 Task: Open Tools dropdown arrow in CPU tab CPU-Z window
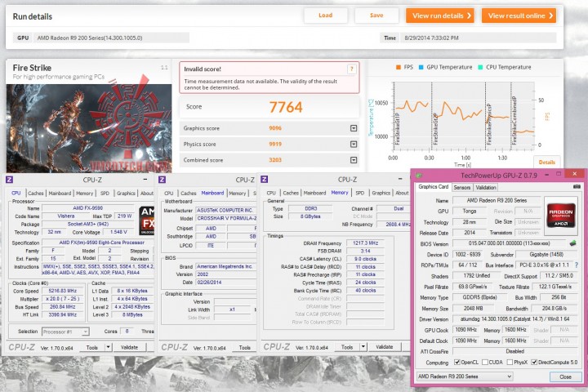click(108, 347)
